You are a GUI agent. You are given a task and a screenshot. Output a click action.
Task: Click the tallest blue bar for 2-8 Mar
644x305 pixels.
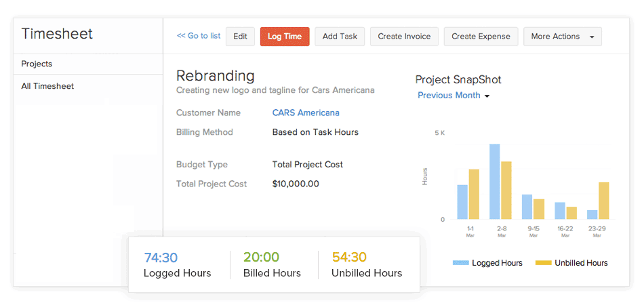(495, 182)
